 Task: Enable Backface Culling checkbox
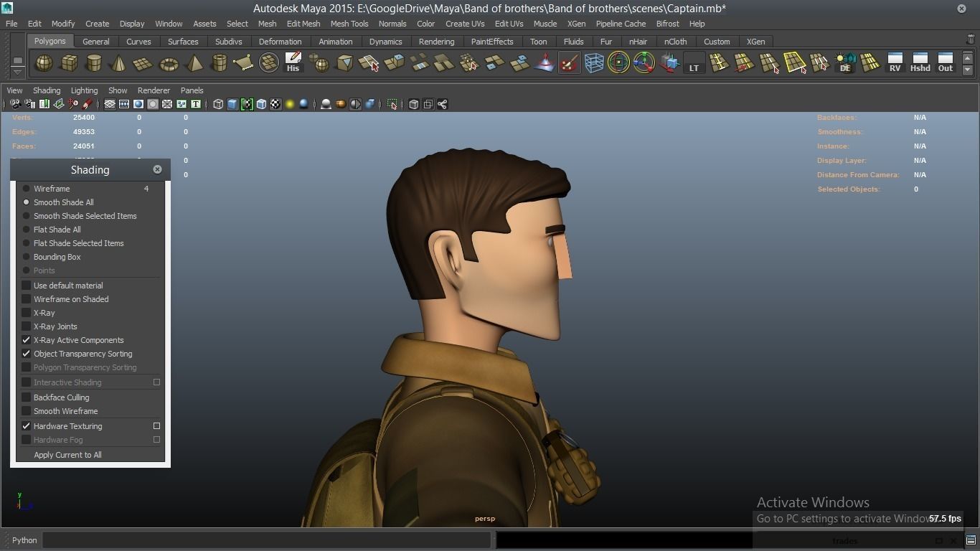pos(27,397)
